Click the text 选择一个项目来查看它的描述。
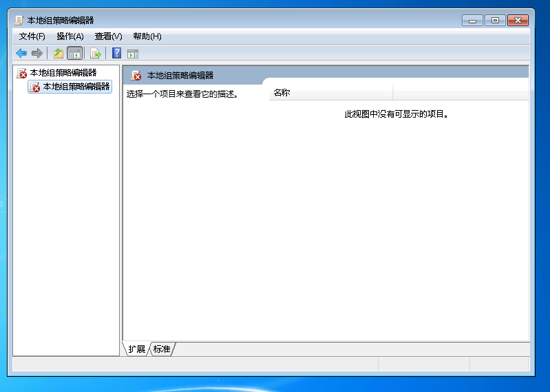The width and height of the screenshot is (550, 392). tap(182, 94)
